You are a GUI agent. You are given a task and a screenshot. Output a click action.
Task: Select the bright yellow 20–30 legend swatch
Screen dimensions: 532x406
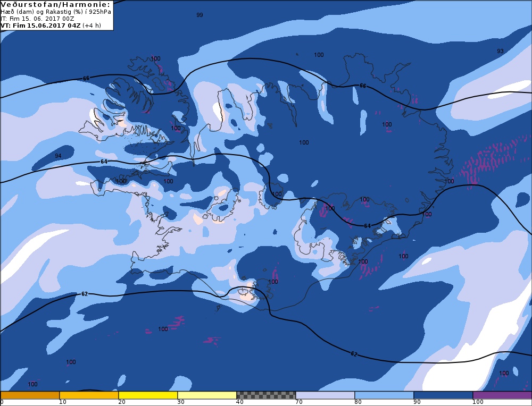click(148, 395)
